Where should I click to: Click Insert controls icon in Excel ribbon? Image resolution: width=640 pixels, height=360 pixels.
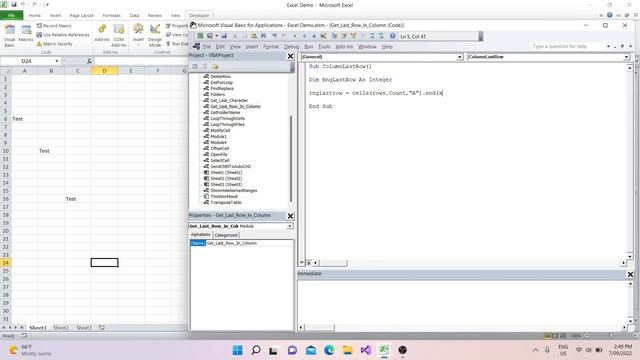(138, 34)
